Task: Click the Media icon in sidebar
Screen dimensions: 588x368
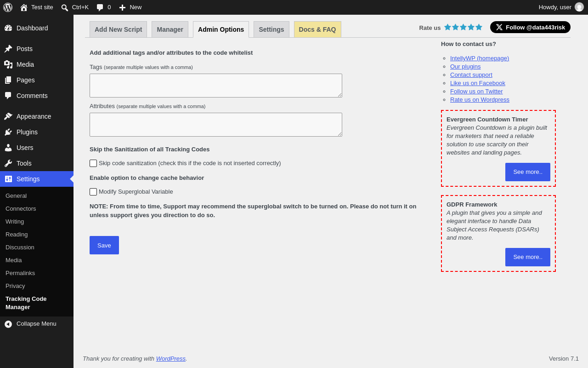Action: coord(8,64)
